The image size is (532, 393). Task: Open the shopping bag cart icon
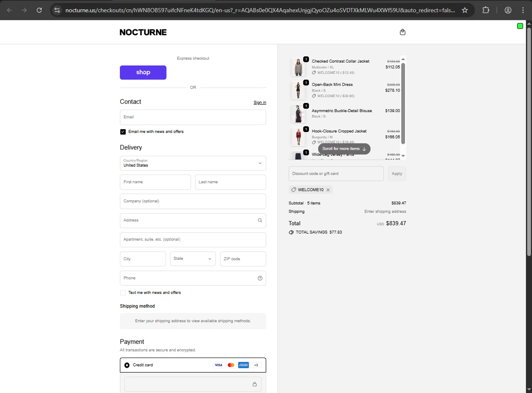click(403, 32)
